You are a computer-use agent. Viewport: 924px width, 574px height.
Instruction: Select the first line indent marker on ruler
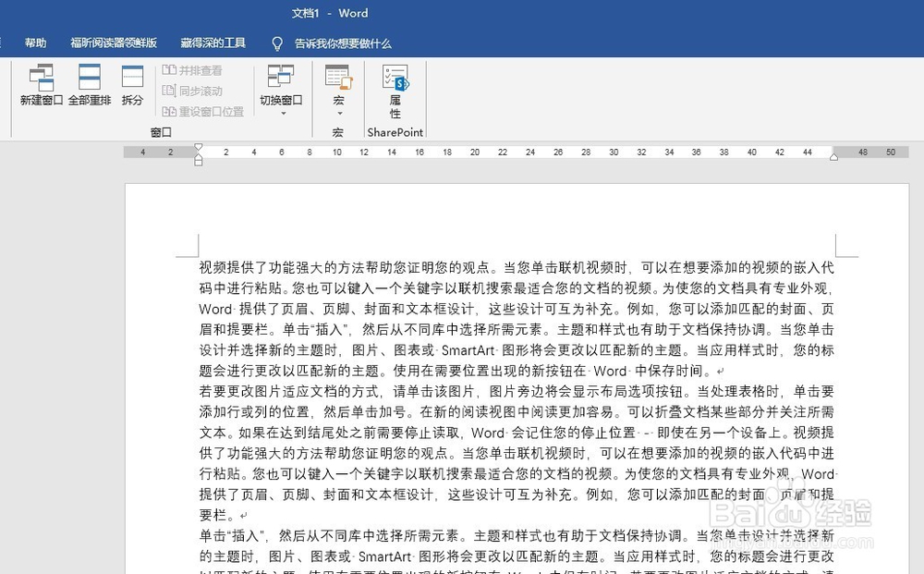pos(198,147)
